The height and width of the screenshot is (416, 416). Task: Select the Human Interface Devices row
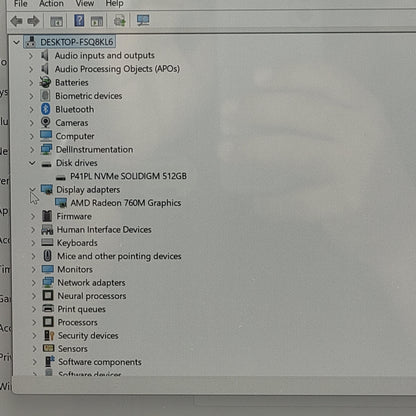coord(104,230)
